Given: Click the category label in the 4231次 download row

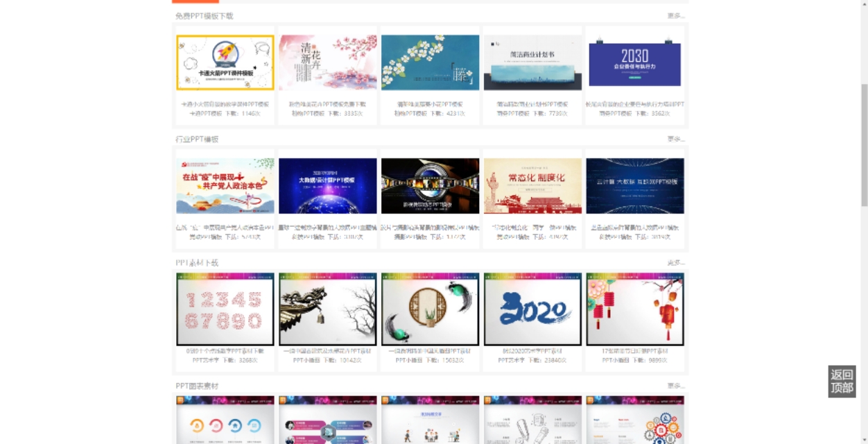Looking at the screenshot, I should [x=410, y=113].
